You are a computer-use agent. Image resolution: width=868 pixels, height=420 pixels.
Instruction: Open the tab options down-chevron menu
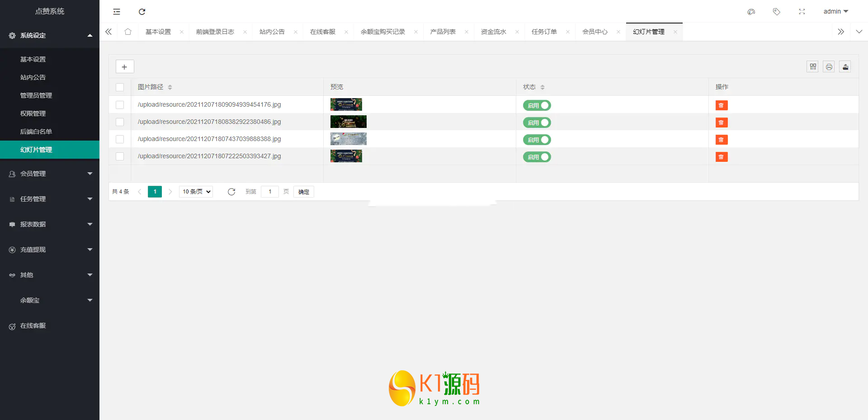[x=859, y=32]
